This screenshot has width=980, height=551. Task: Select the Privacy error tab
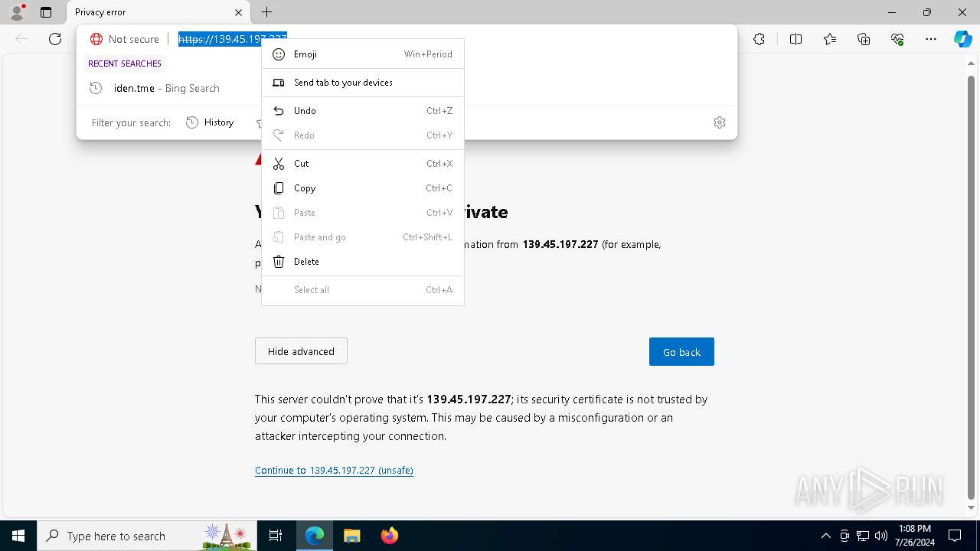158,12
